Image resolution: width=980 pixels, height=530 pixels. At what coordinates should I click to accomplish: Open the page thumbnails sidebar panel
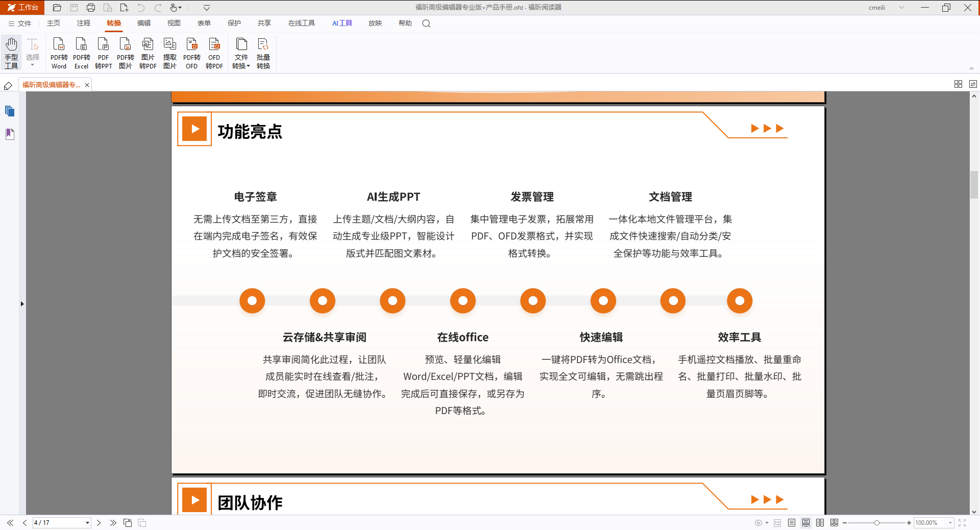pos(10,111)
